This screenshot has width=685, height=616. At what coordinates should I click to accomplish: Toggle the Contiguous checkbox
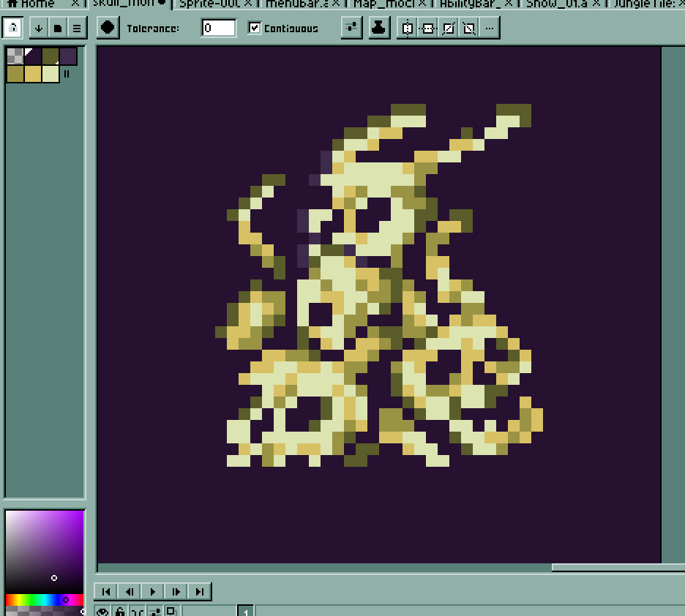pyautogui.click(x=255, y=28)
